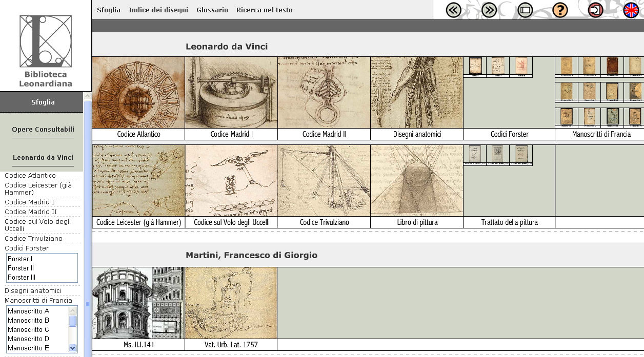
Task: Click the Leonardo da Vinci sidebar heading
Action: (x=43, y=157)
